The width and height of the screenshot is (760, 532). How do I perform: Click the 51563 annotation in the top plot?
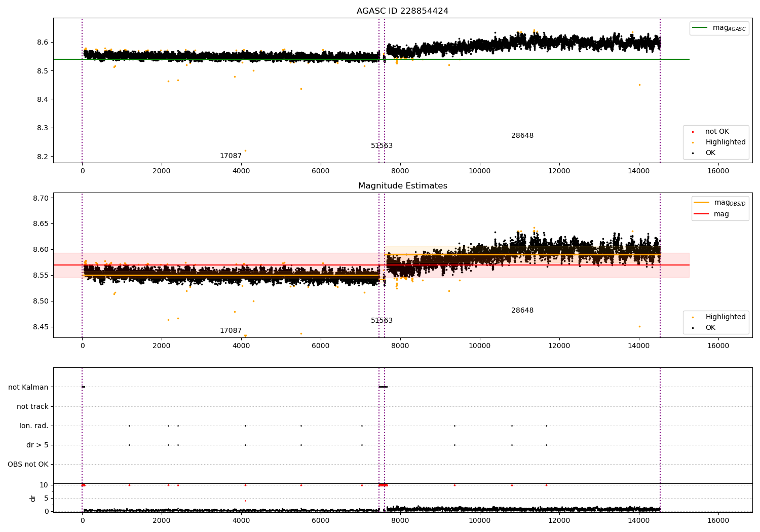(x=382, y=146)
